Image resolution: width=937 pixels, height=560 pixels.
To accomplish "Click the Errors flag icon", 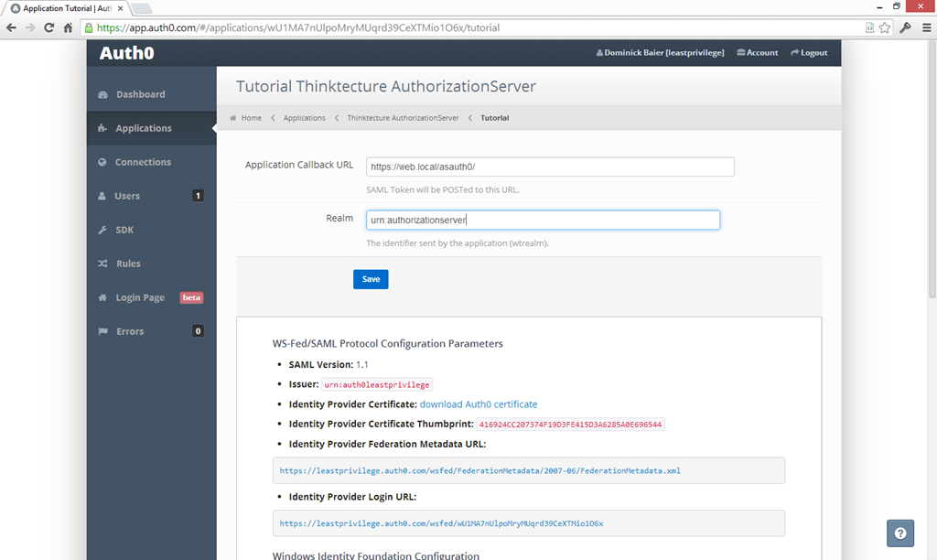I will point(102,331).
